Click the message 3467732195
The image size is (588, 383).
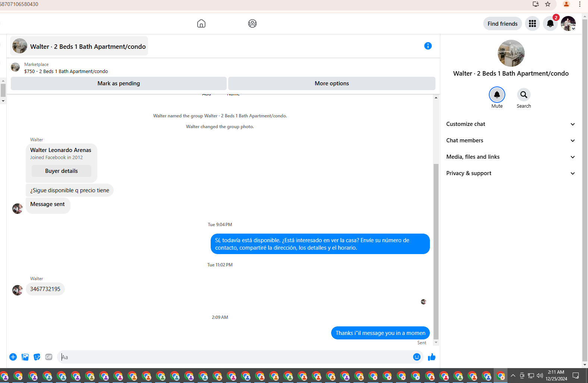(45, 289)
